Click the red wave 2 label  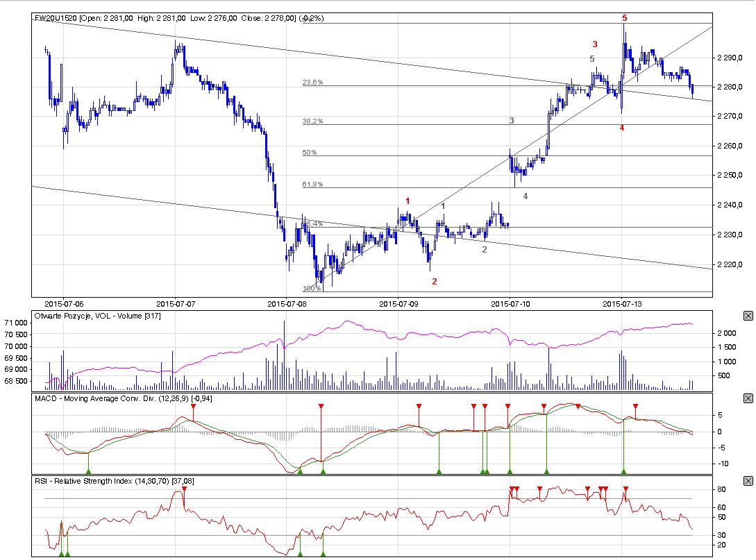tap(435, 281)
